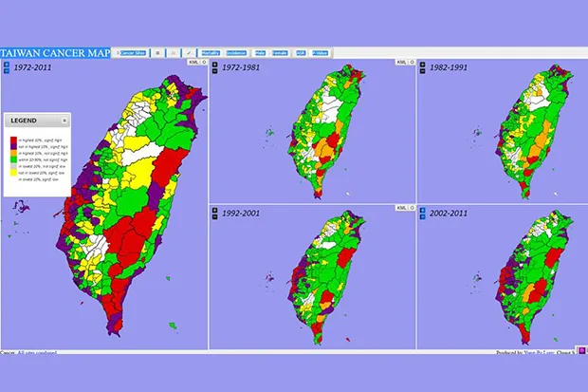This screenshot has height=392, width=588.
Task: Click the small button beside 1972-2011 KML
Action: tap(204, 62)
